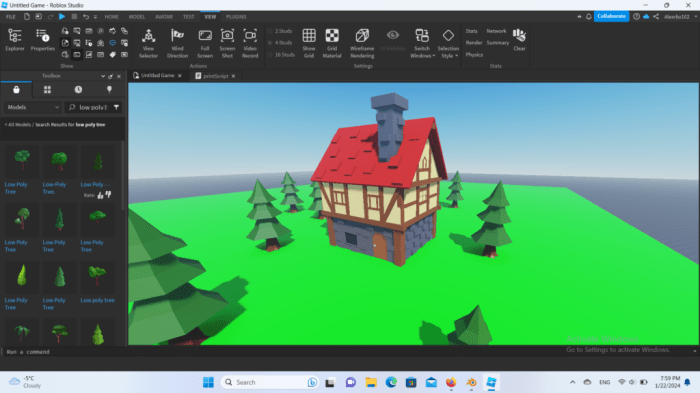Switch to the PLUGINS ribbon tab
The height and width of the screenshot is (393, 700).
(236, 17)
